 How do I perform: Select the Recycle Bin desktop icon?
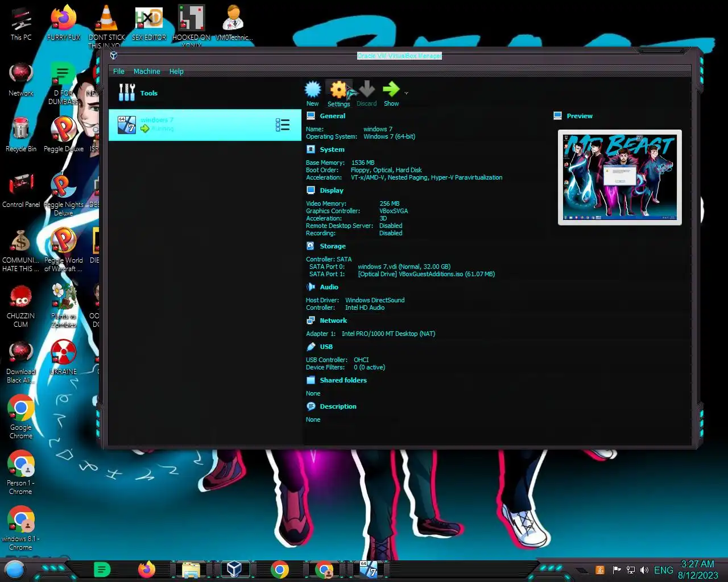(21, 135)
